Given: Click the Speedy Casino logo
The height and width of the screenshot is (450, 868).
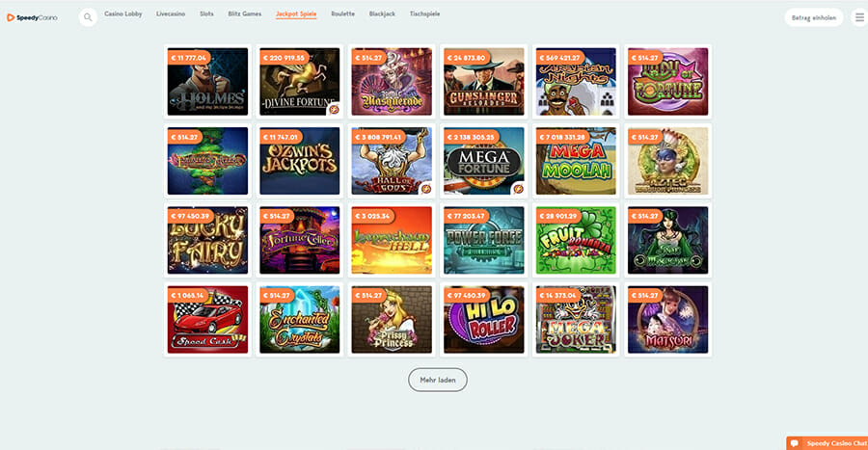Looking at the screenshot, I should click(x=32, y=17).
